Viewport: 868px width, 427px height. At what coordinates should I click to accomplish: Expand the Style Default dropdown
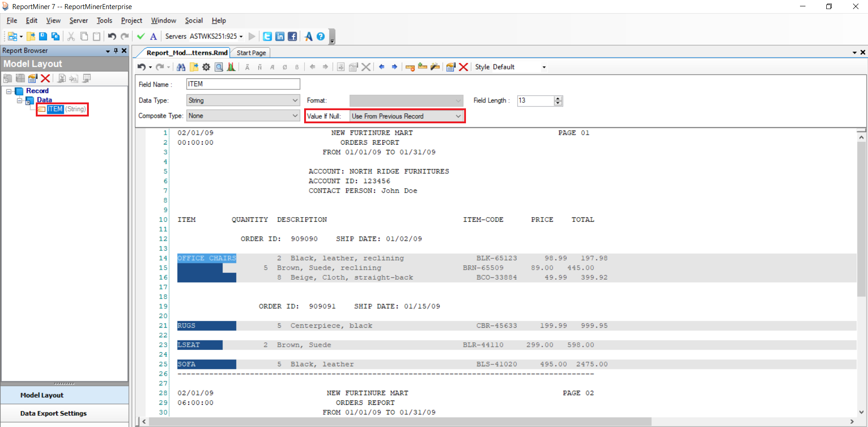pos(544,67)
